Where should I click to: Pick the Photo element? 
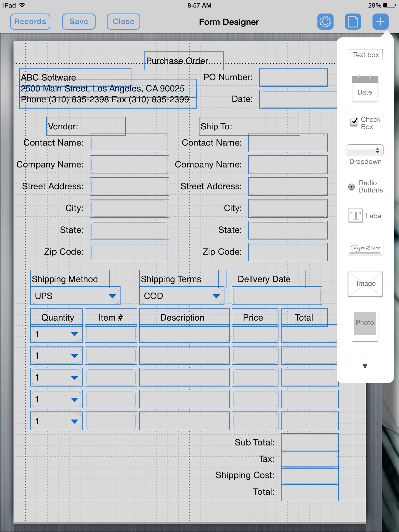coord(365,325)
